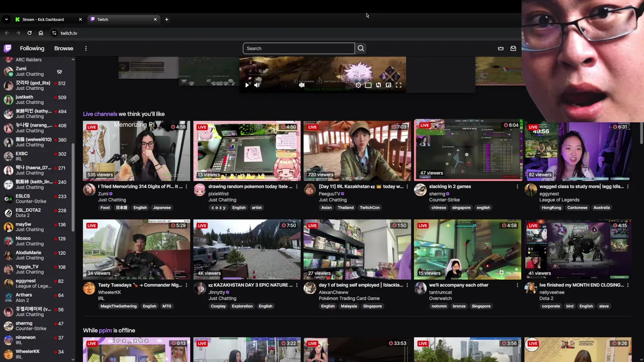The height and width of the screenshot is (362, 644).
Task: Mute the featured stream volume
Action: tap(257, 85)
